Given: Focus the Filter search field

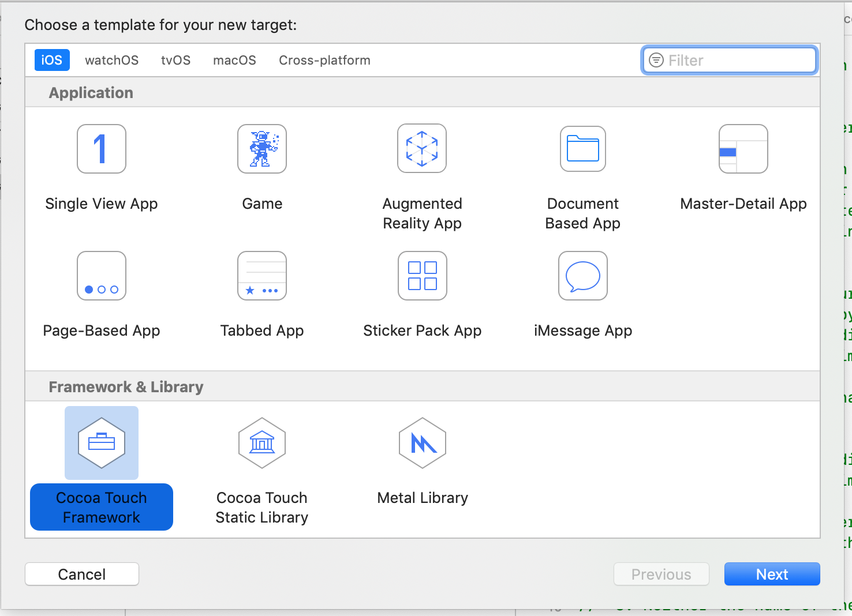Looking at the screenshot, I should pyautogui.click(x=730, y=60).
